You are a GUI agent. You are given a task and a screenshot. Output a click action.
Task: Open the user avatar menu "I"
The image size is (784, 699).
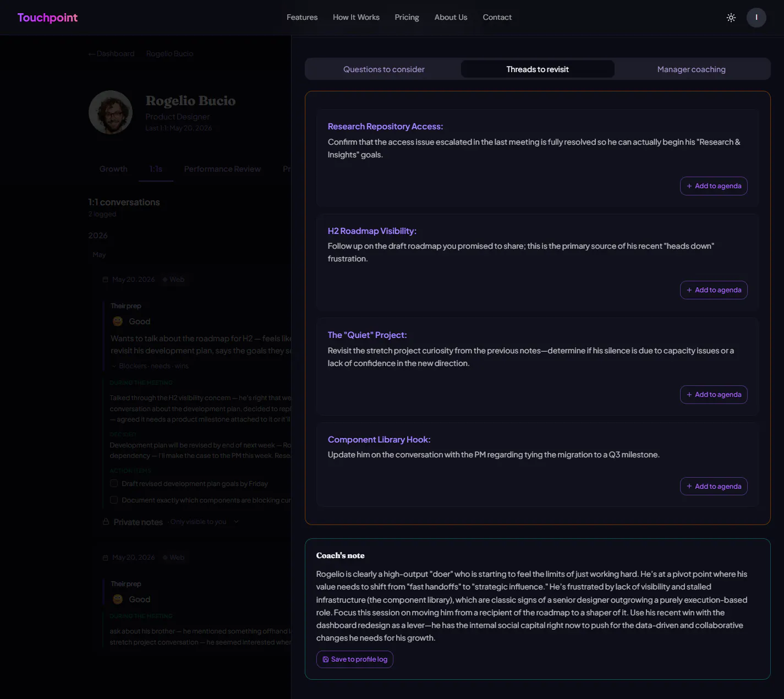click(756, 18)
